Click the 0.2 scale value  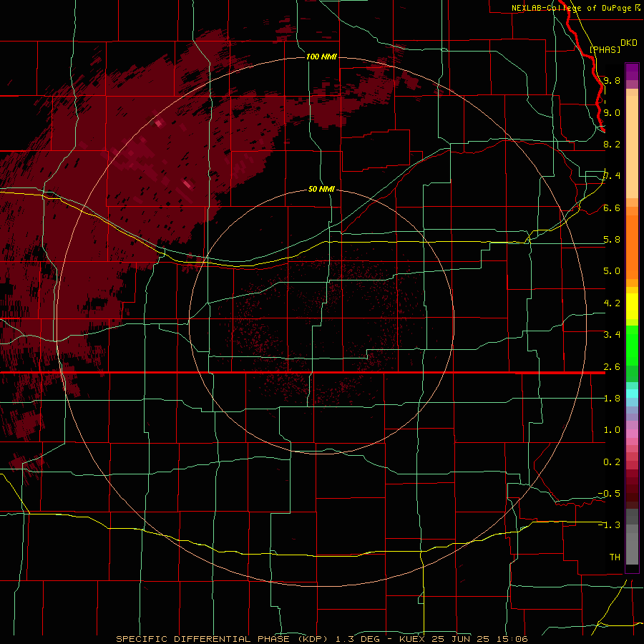coord(612,462)
